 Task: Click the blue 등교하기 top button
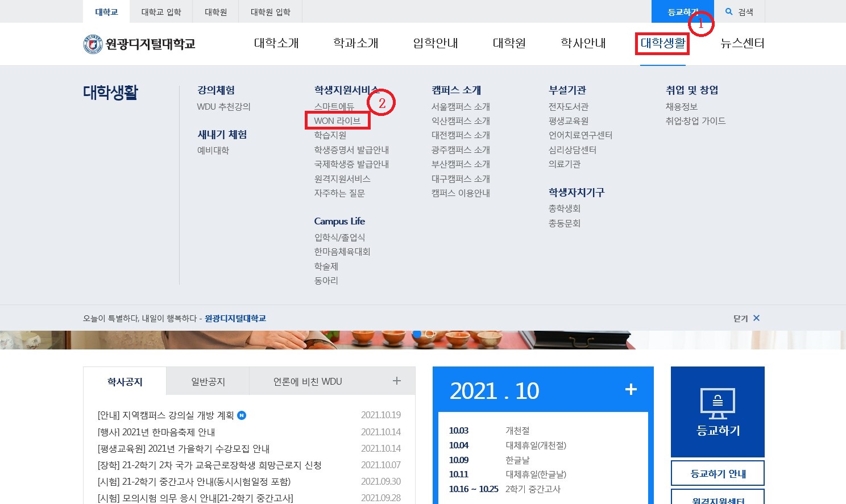680,11
